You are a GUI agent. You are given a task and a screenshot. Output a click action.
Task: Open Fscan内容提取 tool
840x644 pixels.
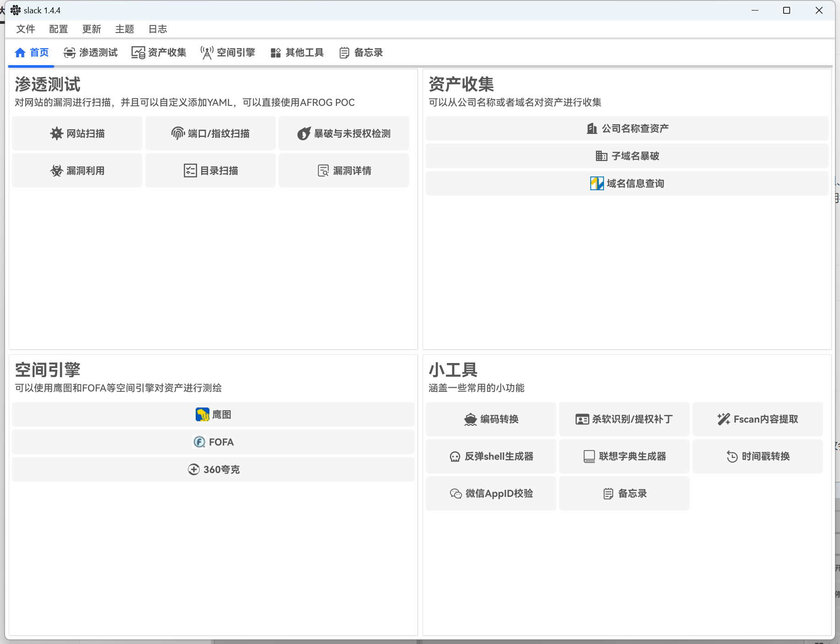click(x=758, y=419)
